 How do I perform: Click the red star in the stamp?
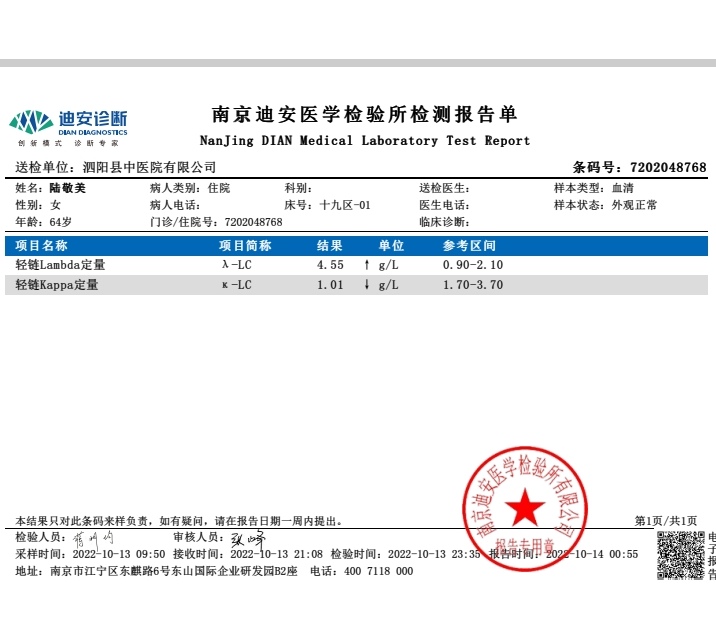coord(523,509)
